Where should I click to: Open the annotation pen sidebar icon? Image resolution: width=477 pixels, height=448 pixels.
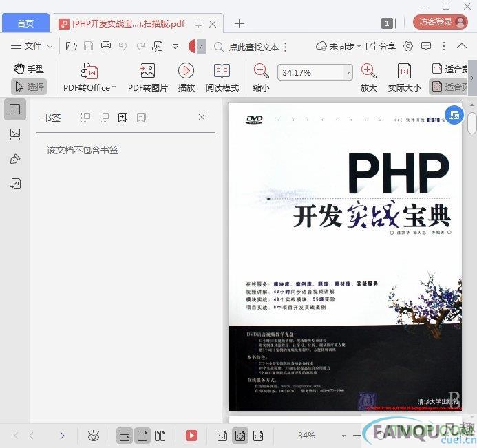[15, 159]
